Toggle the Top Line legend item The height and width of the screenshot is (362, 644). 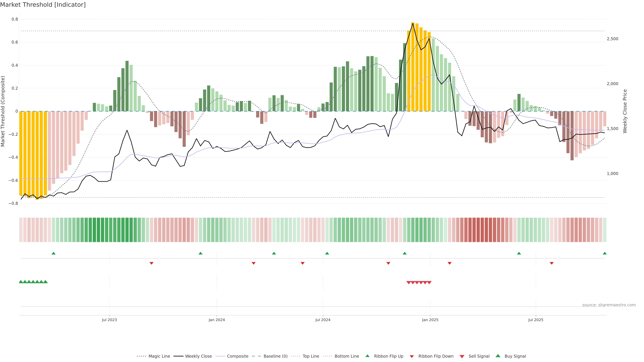311,356
